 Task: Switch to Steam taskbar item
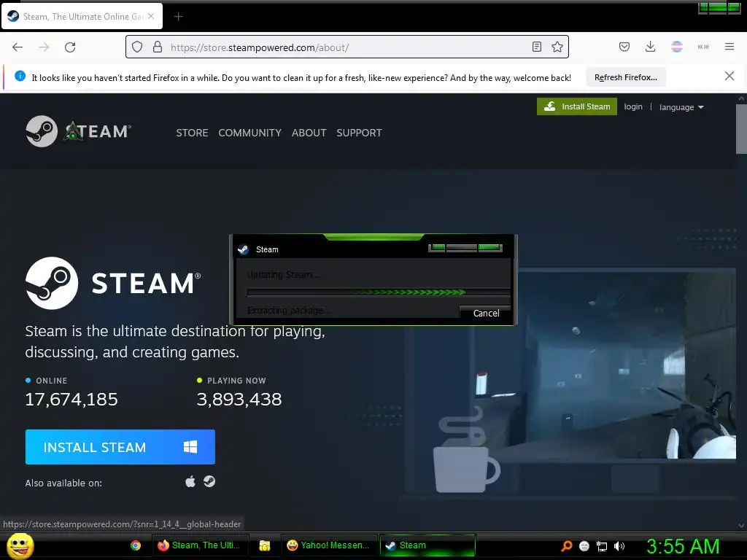click(x=427, y=545)
